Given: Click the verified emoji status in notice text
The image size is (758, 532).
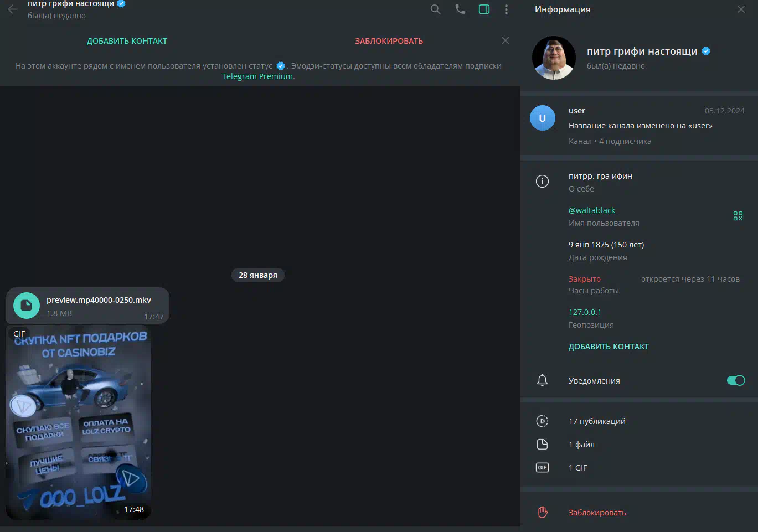Looking at the screenshot, I should 281,66.
